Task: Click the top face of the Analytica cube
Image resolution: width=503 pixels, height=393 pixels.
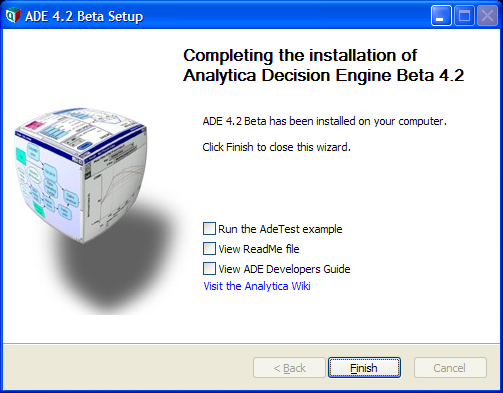Action: click(x=82, y=130)
